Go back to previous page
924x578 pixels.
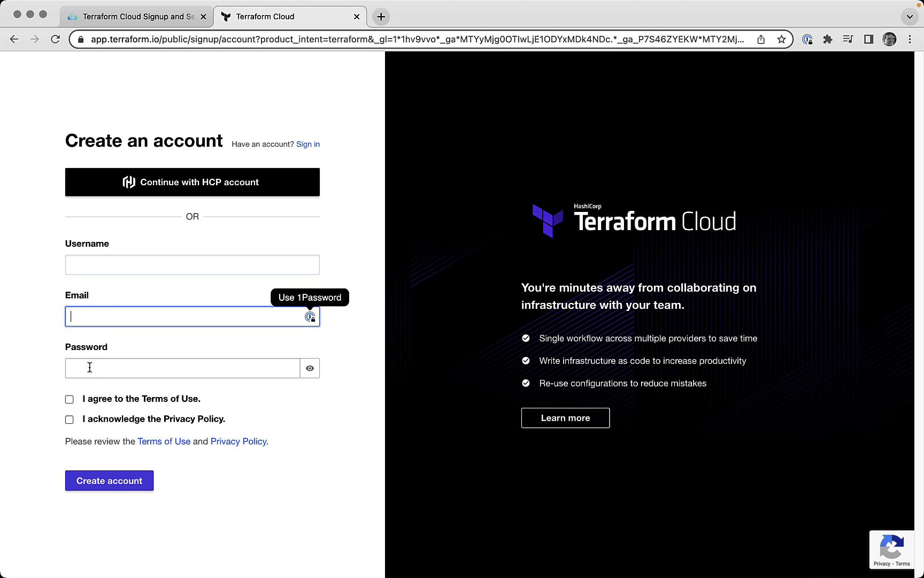pos(14,39)
